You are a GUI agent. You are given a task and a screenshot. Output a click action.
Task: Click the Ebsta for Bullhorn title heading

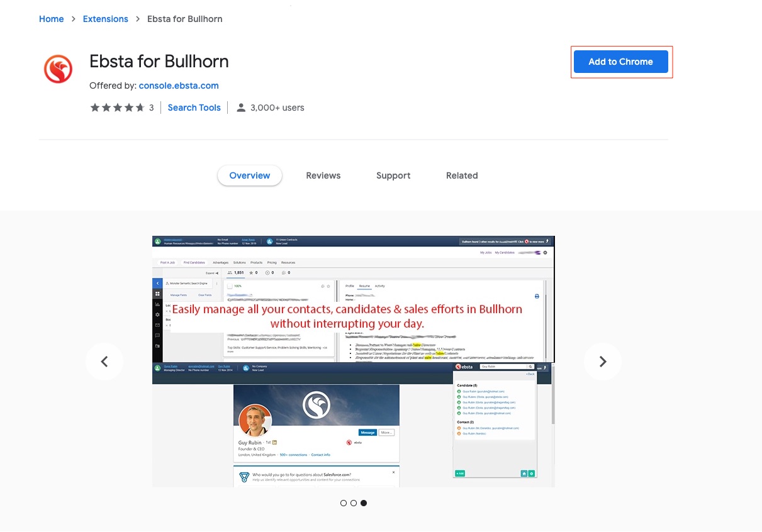coord(159,62)
